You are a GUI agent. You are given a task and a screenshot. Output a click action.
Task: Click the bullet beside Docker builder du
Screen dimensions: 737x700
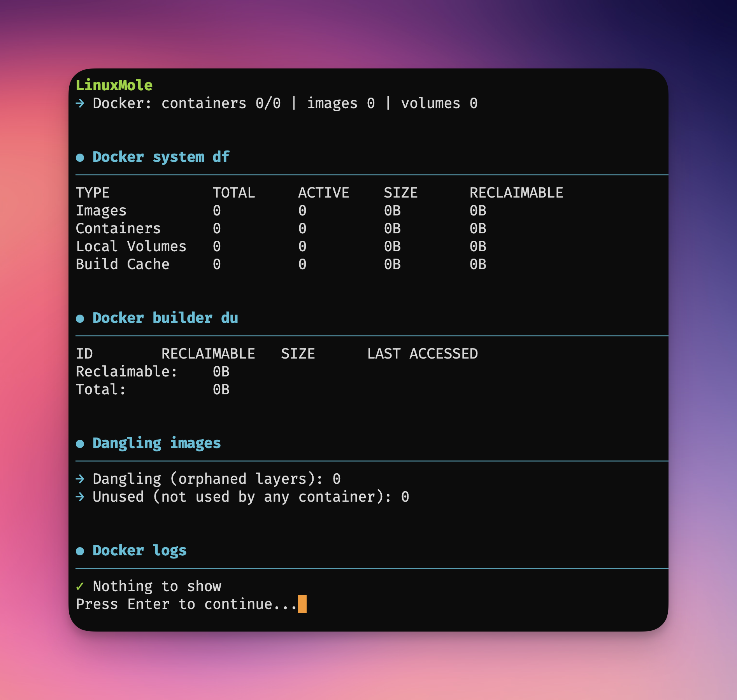[80, 318]
